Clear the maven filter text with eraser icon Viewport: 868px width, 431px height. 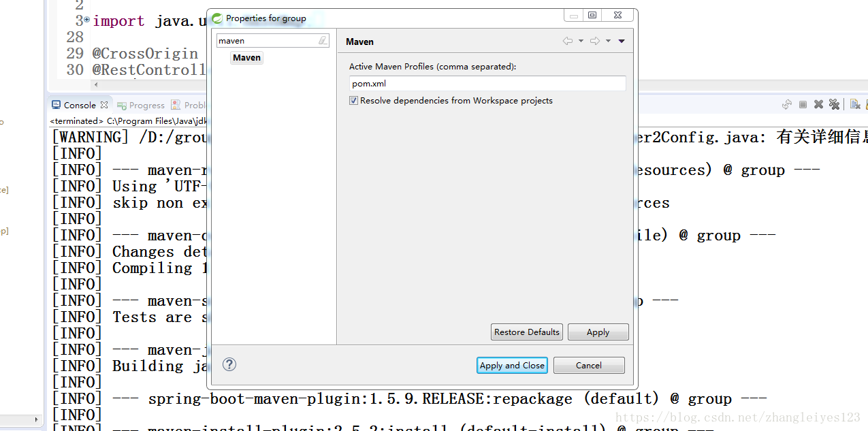323,41
